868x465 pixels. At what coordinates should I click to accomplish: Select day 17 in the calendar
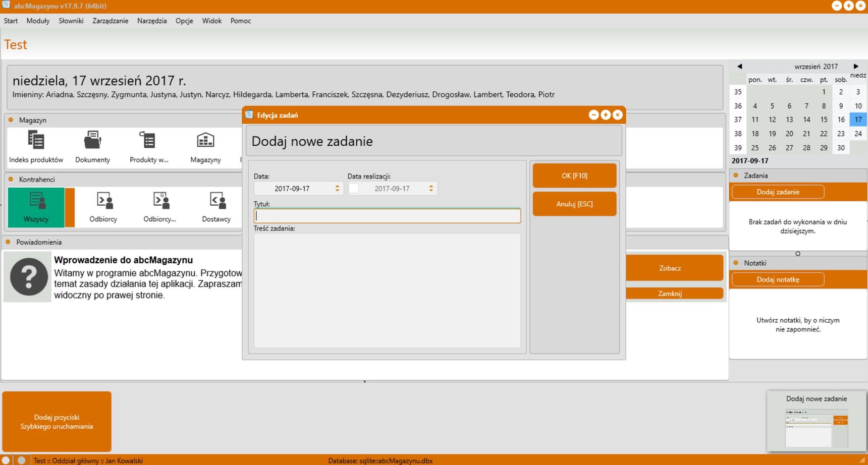(x=858, y=120)
